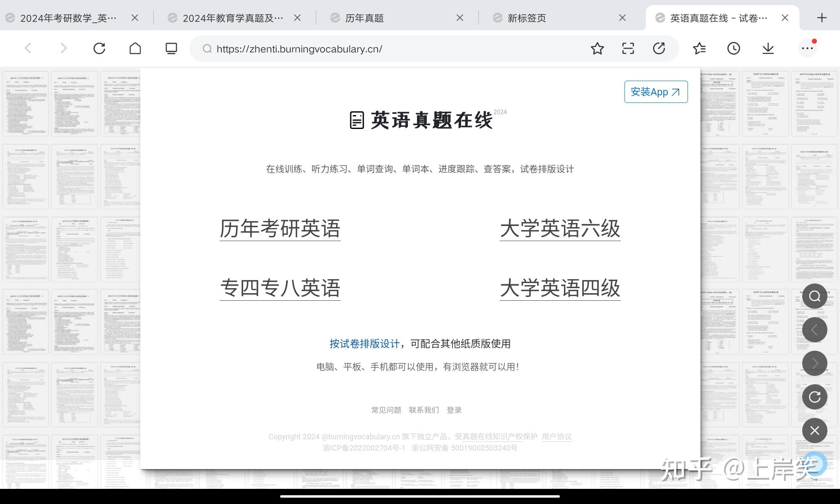Open the three-dot browser menu
Viewport: 840px width, 504px height.
(x=807, y=49)
